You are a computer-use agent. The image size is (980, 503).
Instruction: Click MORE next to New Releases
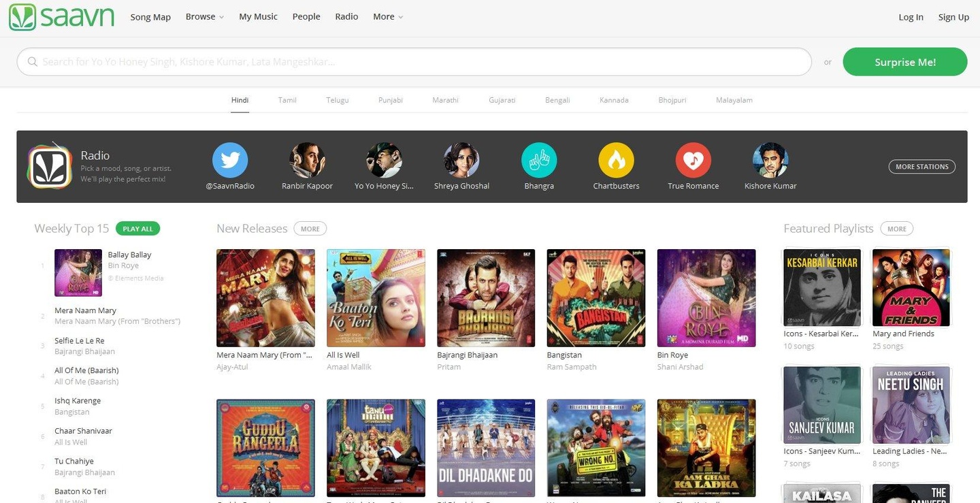[x=310, y=229]
